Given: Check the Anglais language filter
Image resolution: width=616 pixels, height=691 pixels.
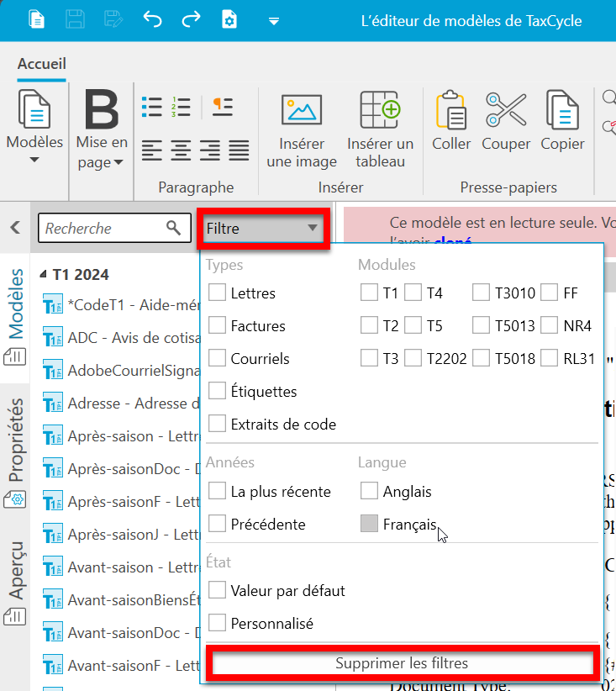Looking at the screenshot, I should (369, 491).
